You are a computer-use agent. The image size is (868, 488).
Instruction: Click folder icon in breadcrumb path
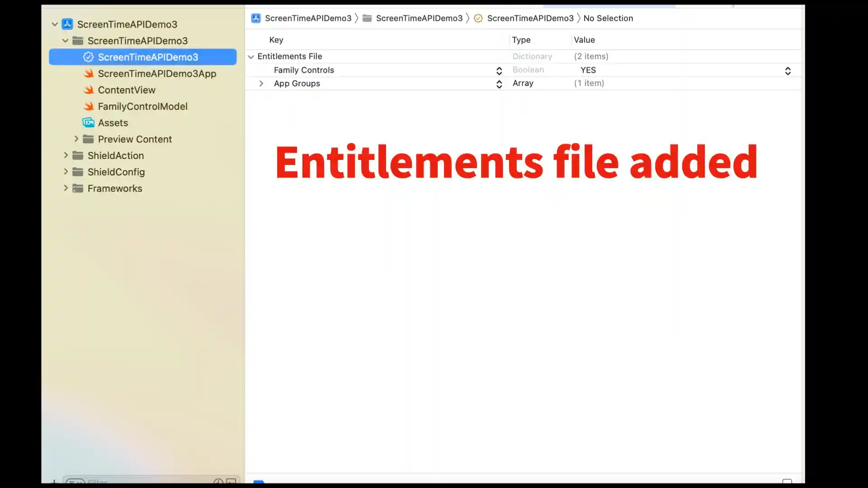(x=367, y=18)
